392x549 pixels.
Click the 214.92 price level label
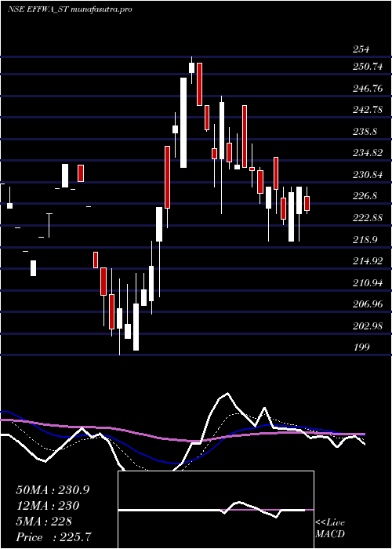coord(367,261)
